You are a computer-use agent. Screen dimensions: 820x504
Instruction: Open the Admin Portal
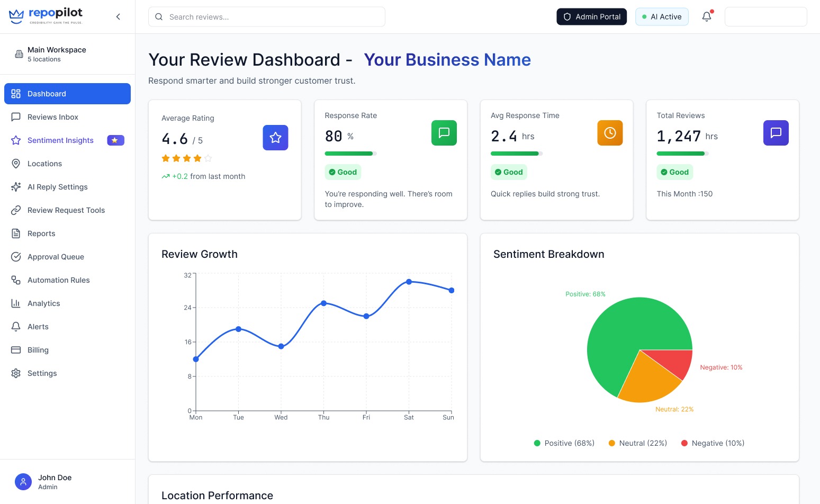[591, 16]
